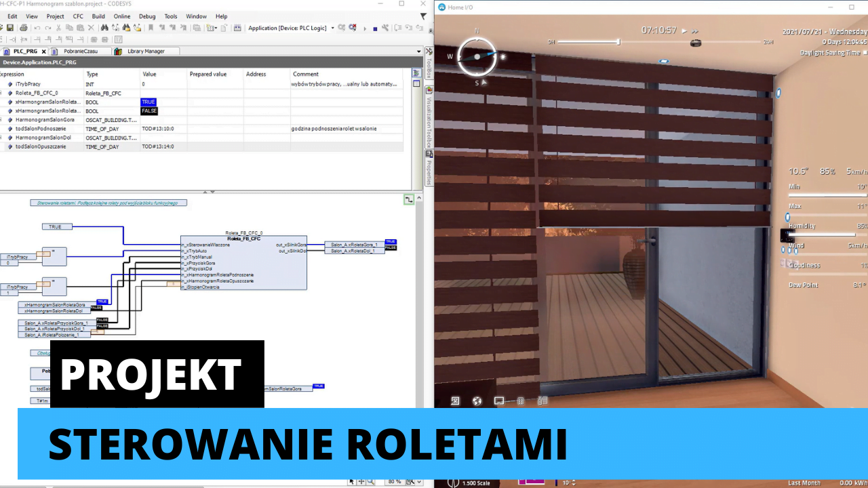
Task: Click the device list icon in Home I/O
Action: 542,401
